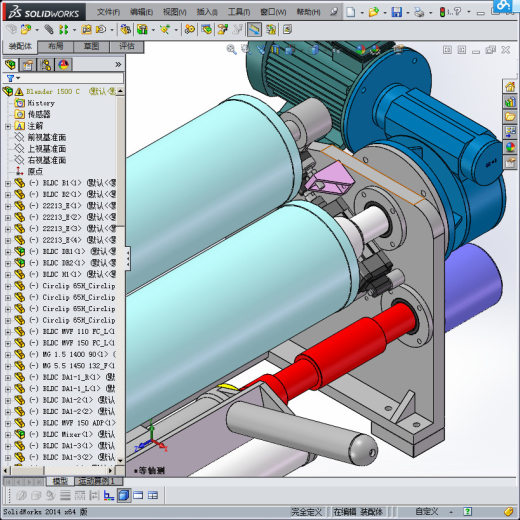Click the Zoom to Fit magnifier icon
The image size is (520, 520).
(x=231, y=50)
